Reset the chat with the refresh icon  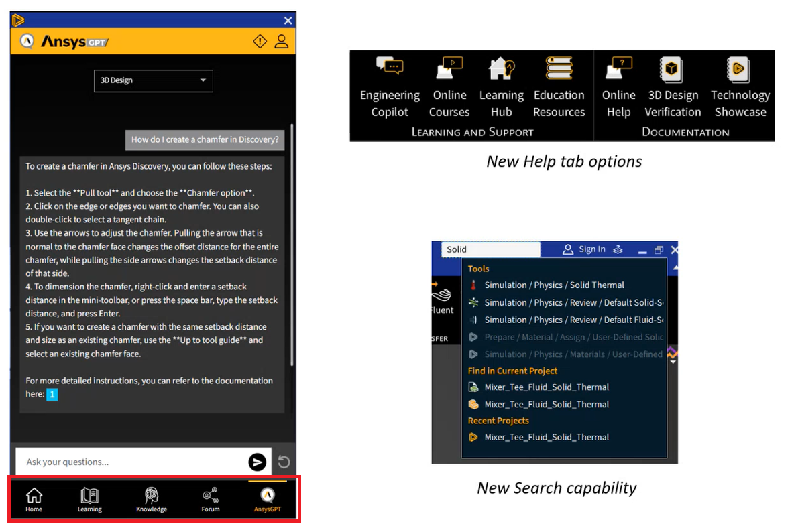(x=284, y=462)
